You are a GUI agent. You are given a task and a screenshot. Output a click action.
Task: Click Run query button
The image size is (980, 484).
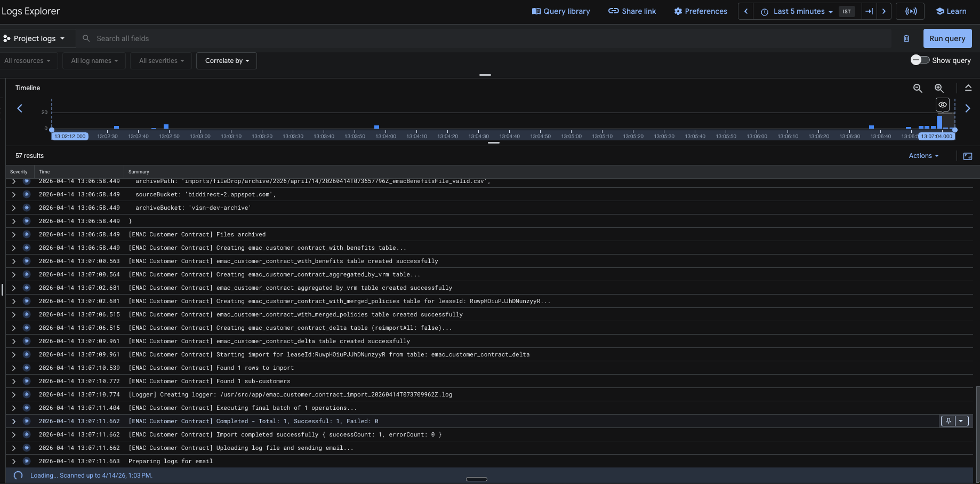(x=947, y=38)
